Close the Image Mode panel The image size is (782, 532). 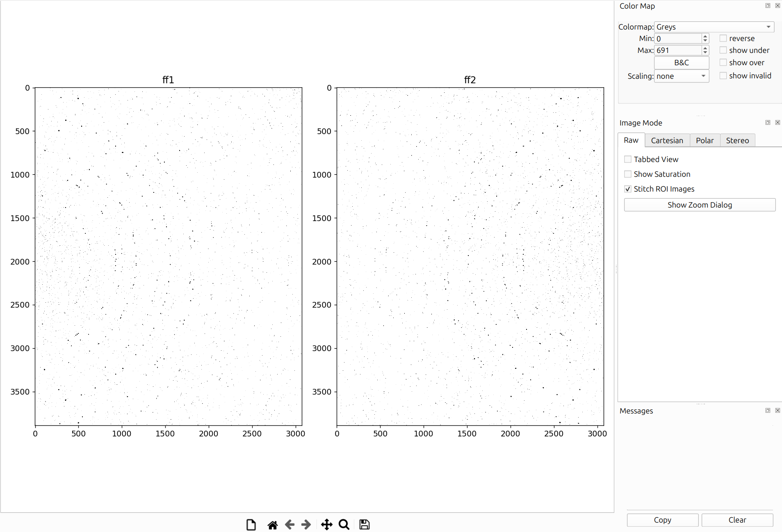click(x=777, y=123)
